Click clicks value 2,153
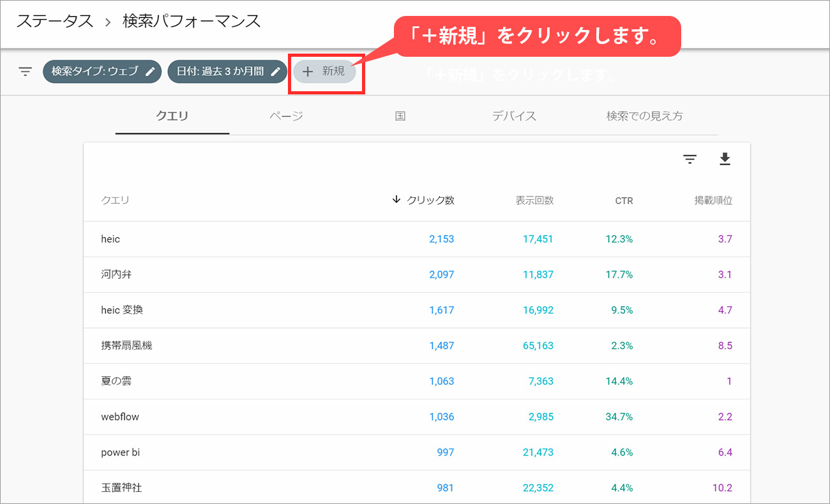This screenshot has width=830, height=504. [441, 239]
